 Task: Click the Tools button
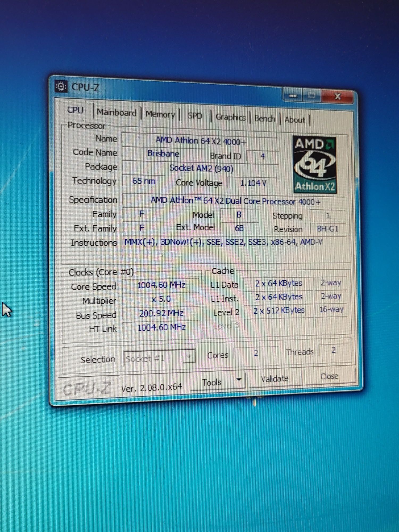click(212, 382)
